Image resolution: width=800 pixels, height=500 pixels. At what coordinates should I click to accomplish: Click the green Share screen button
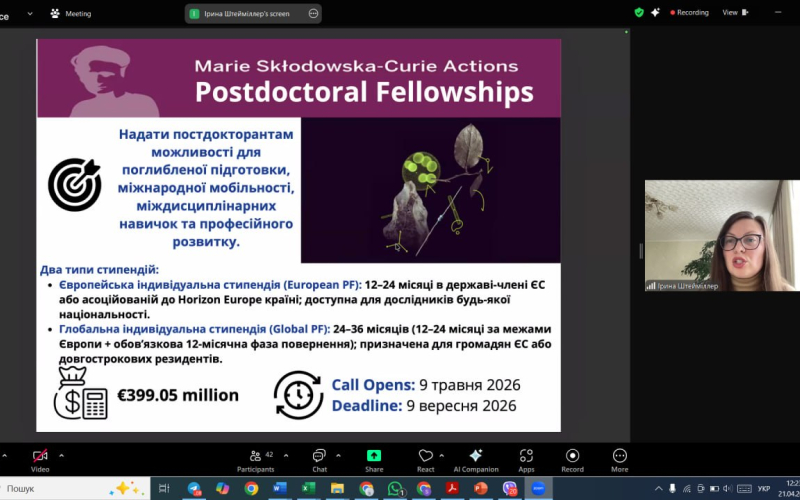tap(374, 456)
